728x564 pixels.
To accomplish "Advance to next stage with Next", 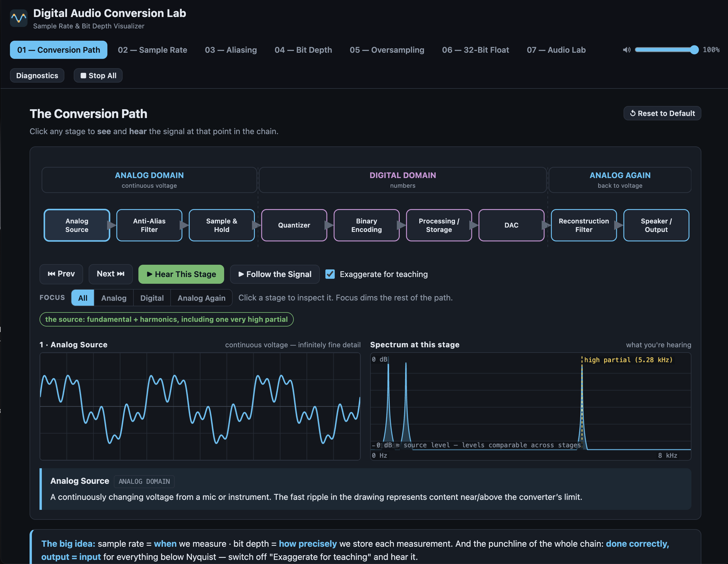I will point(111,274).
